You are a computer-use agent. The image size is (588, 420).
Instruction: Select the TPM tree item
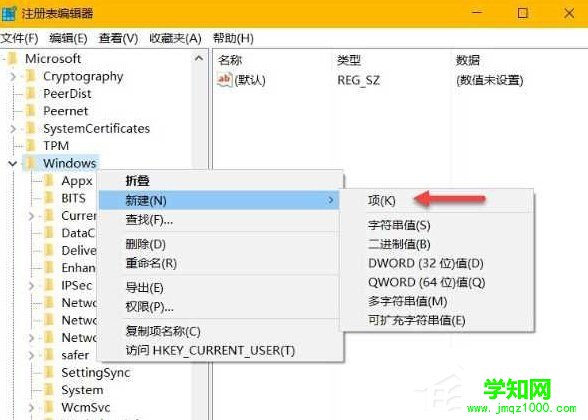(x=56, y=146)
